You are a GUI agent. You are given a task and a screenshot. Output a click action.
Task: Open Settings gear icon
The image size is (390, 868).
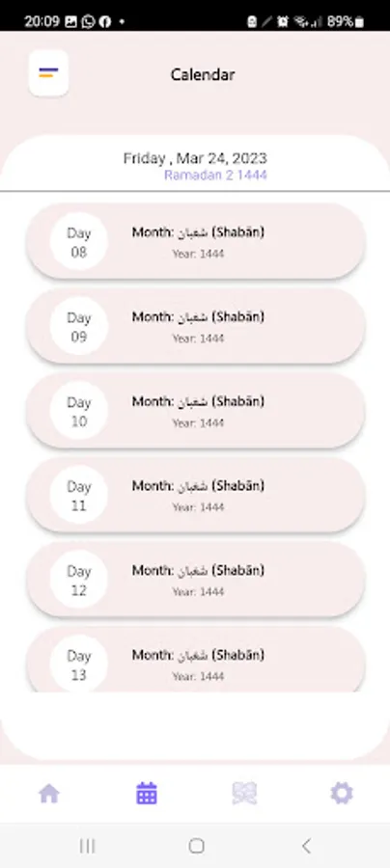point(342,794)
